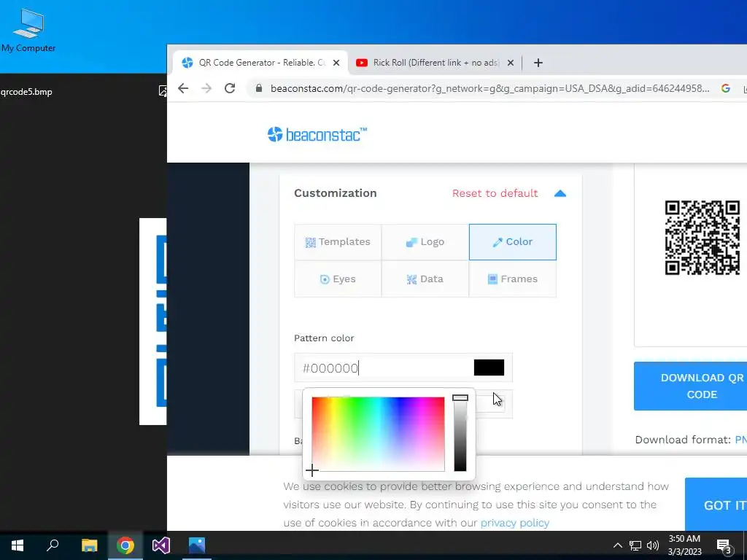Click the beaconstac logo
Viewport: 747px width, 560px height.
pos(317,134)
